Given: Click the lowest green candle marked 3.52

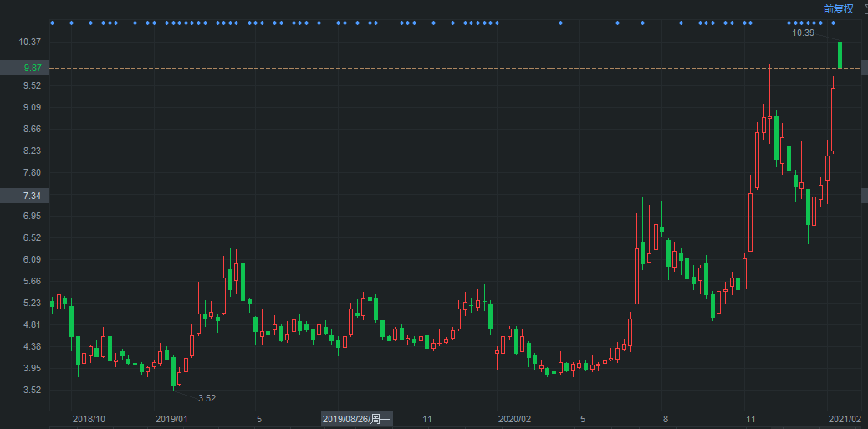Looking at the screenshot, I should coord(173,370).
